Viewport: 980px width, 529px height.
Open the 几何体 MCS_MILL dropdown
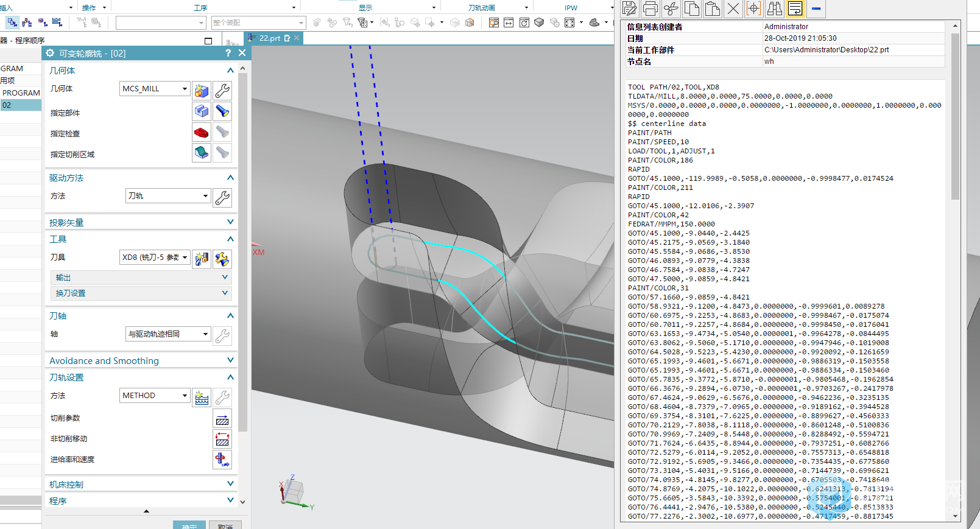pos(155,89)
